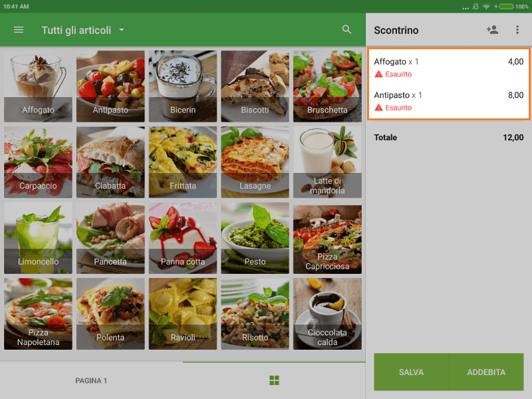Viewport: 532px width, 399px height.
Task: Select the Risotto item tile
Action: [x=255, y=314]
